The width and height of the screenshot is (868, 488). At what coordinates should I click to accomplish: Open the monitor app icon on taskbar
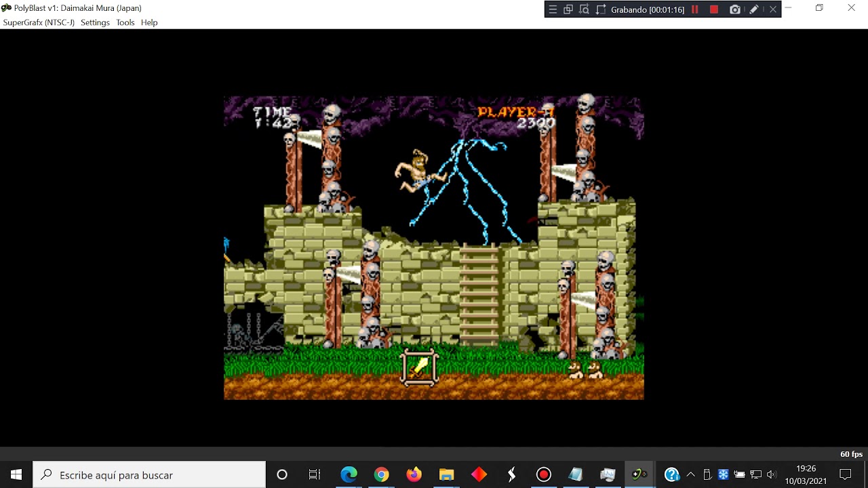click(x=608, y=474)
